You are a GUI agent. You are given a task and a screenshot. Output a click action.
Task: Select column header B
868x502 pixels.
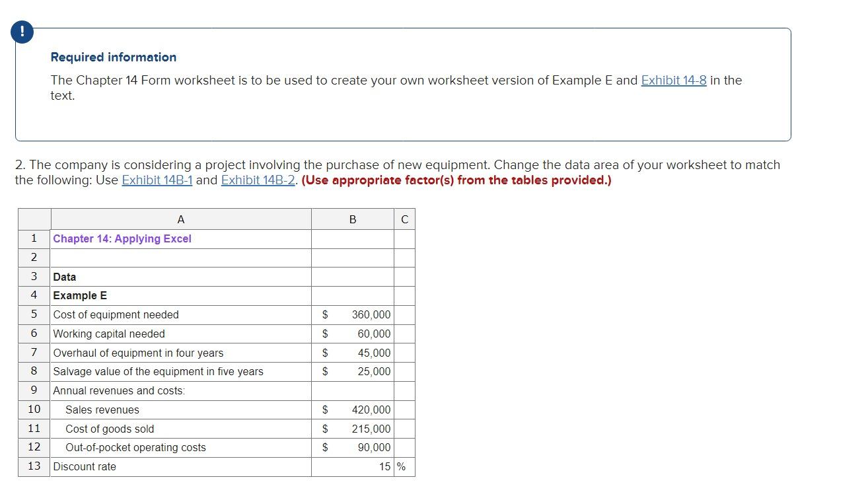click(353, 219)
